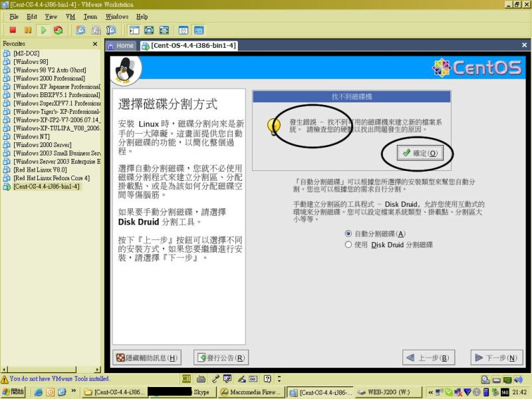Open the Windows Start button
Image resolution: width=532 pixels, height=399 pixels.
(x=13, y=392)
